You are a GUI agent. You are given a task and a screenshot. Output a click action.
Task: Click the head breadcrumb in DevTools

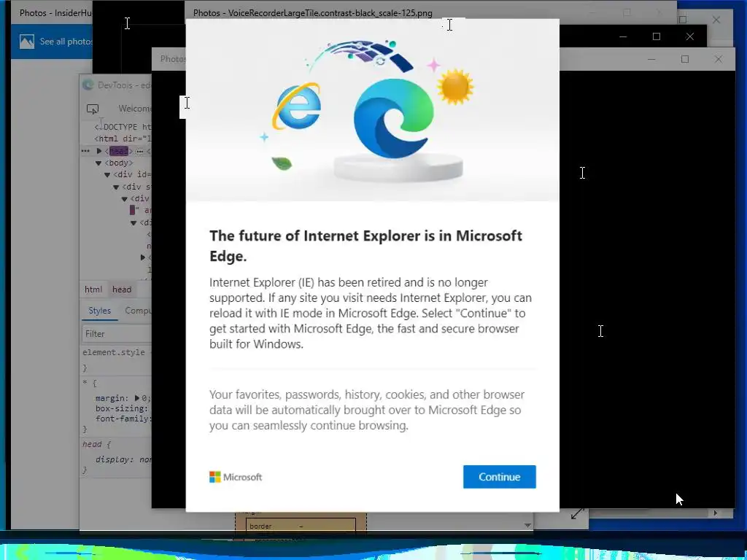click(x=122, y=289)
